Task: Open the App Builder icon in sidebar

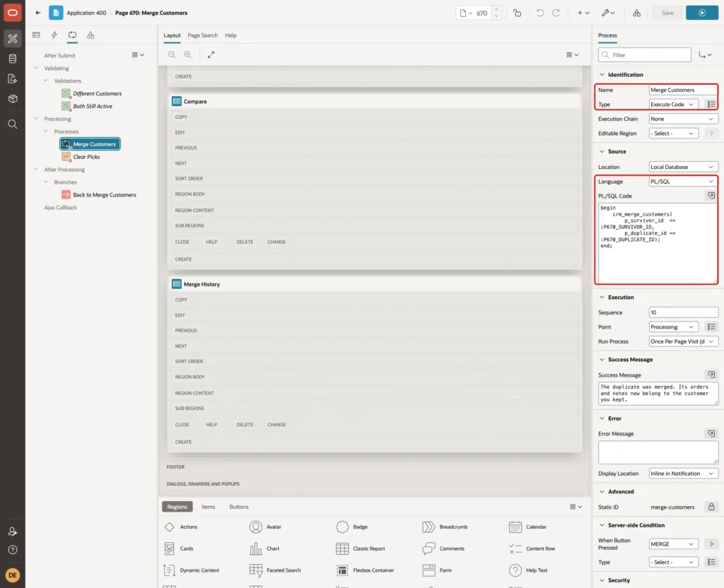Action: point(13,39)
